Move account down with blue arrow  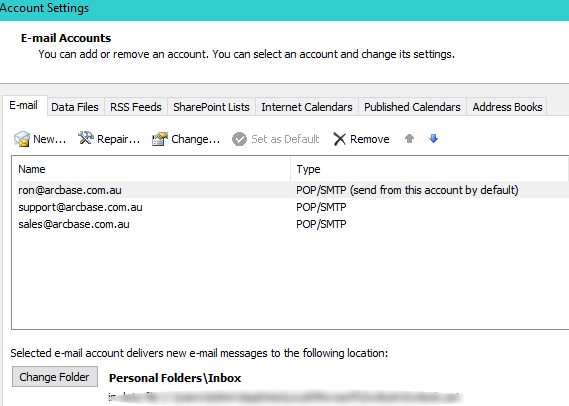click(x=433, y=139)
